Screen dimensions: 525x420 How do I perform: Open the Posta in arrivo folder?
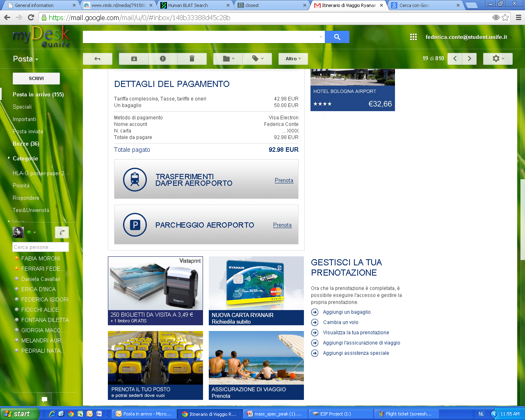tap(38, 94)
